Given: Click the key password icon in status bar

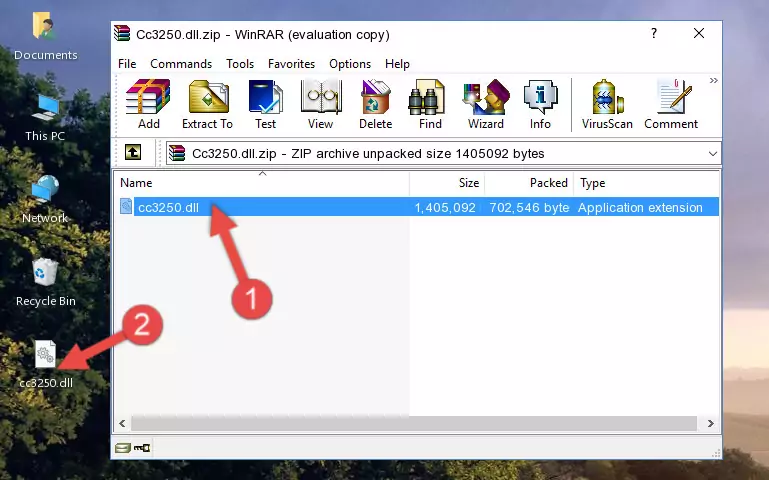Looking at the screenshot, I should click(142, 447).
